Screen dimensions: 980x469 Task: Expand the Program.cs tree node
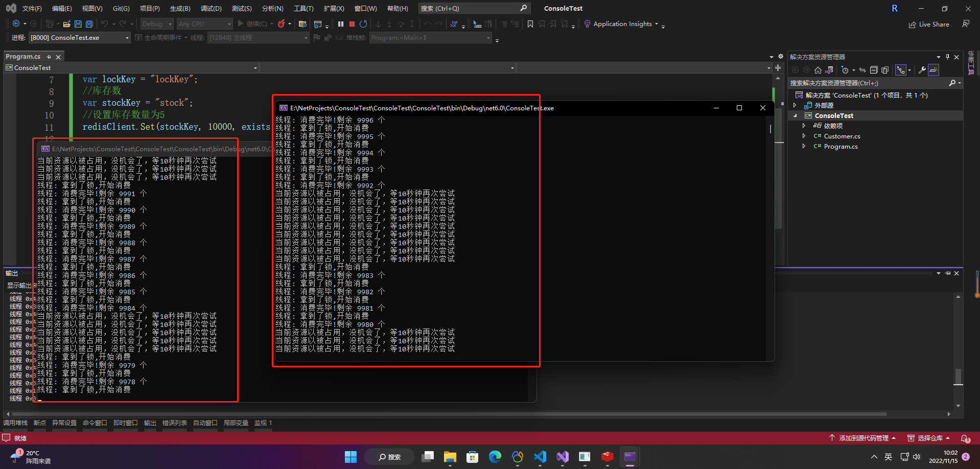coord(804,146)
